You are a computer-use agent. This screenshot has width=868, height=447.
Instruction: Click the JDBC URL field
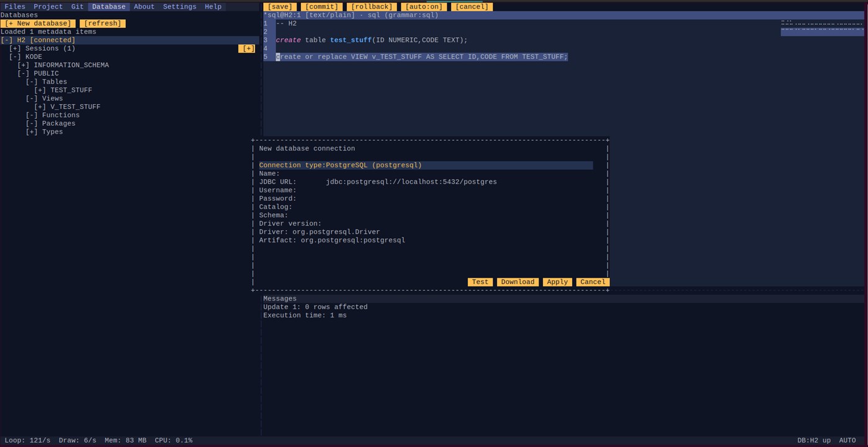(426, 182)
